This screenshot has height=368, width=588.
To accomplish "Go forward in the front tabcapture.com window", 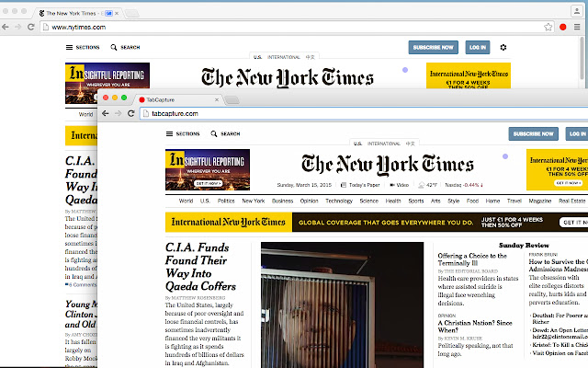I will click(119, 113).
